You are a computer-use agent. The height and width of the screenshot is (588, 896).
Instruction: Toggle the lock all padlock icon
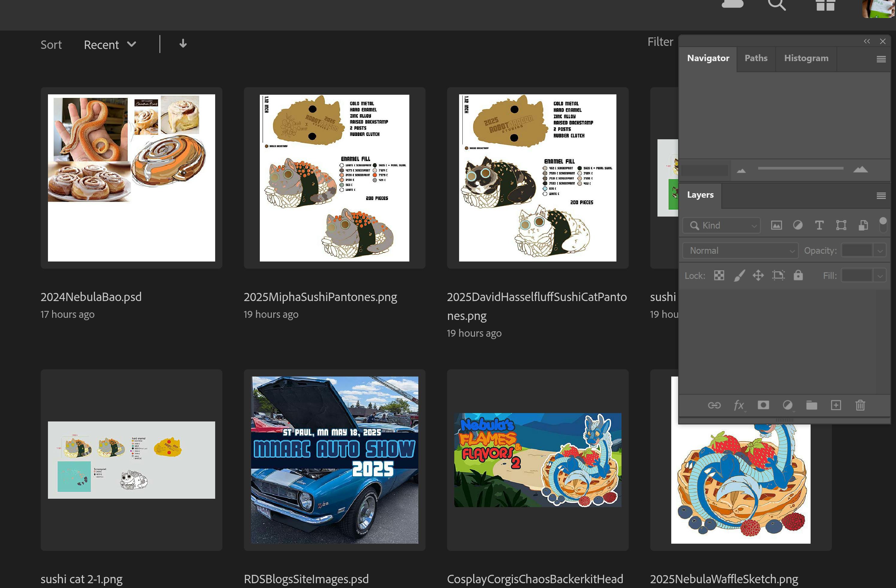tap(798, 275)
